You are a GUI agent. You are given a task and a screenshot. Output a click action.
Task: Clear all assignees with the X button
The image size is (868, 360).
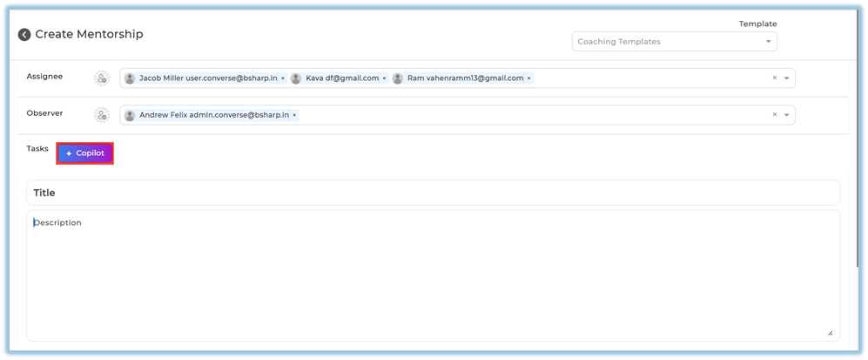[x=774, y=78]
